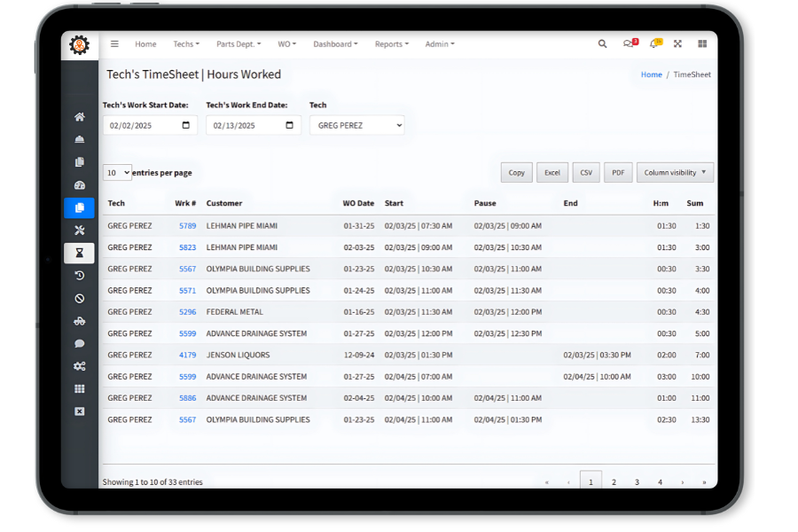Viewport: 798px width, 532px height.
Task: Click the gear logo icon
Action: pos(80,45)
